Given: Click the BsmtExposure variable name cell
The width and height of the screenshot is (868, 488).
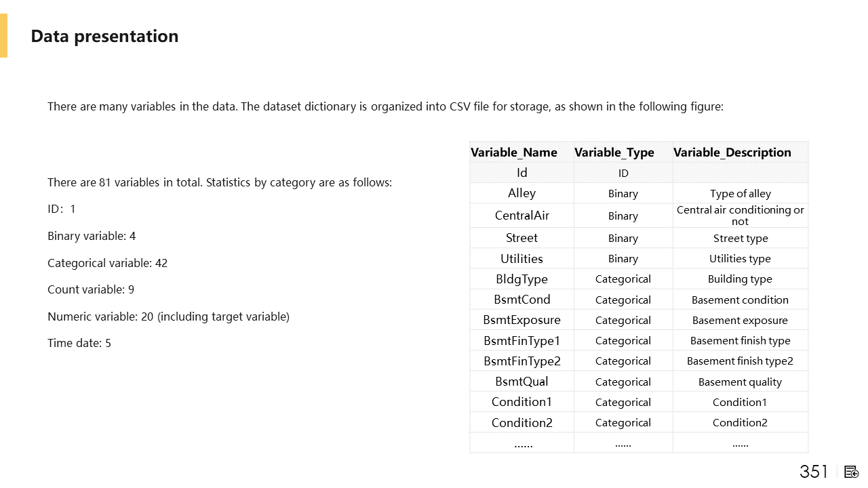Looking at the screenshot, I should pyautogui.click(x=521, y=320).
